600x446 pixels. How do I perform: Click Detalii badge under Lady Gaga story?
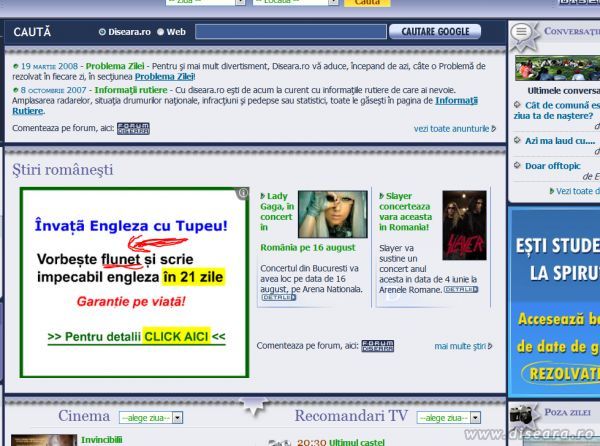click(x=279, y=297)
